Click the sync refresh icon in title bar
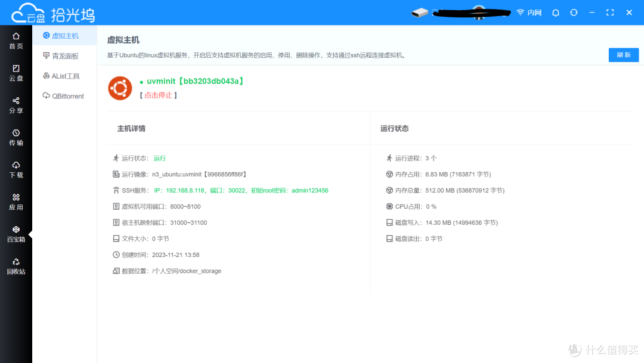The height and width of the screenshot is (363, 644). tap(574, 13)
